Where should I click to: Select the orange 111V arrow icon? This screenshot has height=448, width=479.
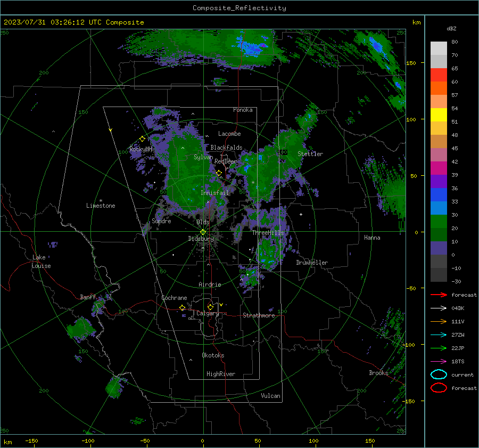click(x=439, y=321)
